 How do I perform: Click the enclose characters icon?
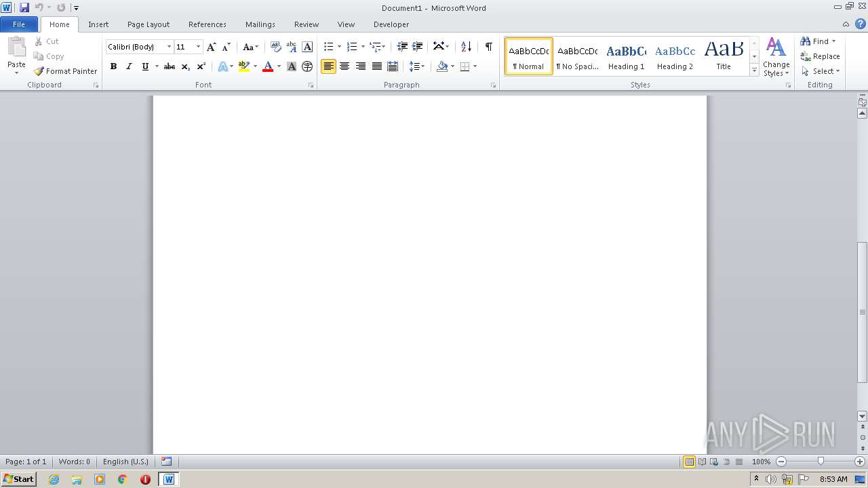(x=307, y=66)
